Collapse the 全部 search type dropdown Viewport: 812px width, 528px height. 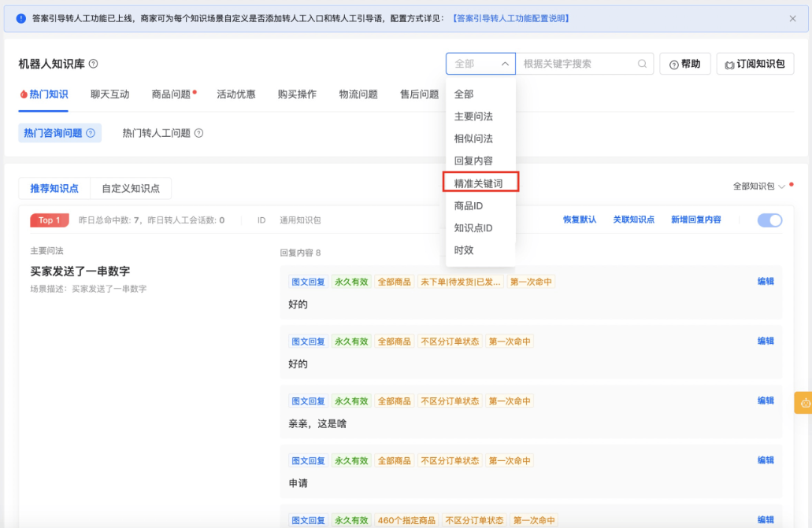[480, 64]
